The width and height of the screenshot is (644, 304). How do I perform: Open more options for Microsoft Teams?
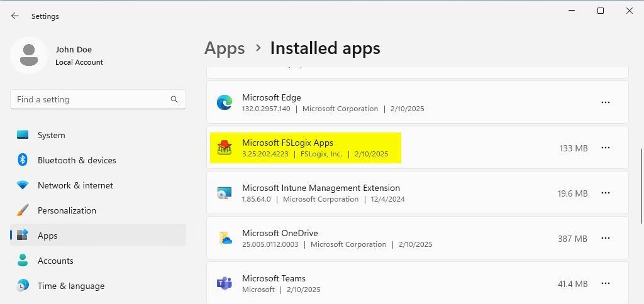605,283
